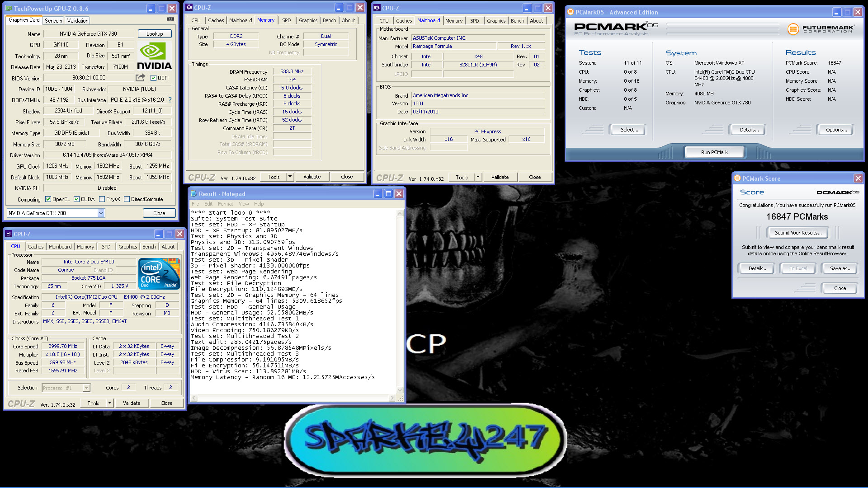Open Bench tab in CPU-Z Mainboard window

click(x=518, y=21)
